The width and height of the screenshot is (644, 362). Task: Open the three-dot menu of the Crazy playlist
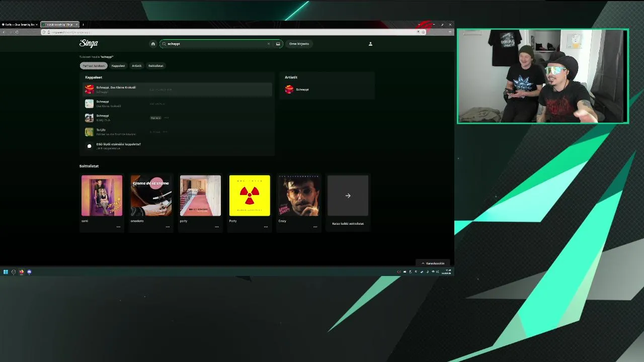(x=315, y=227)
